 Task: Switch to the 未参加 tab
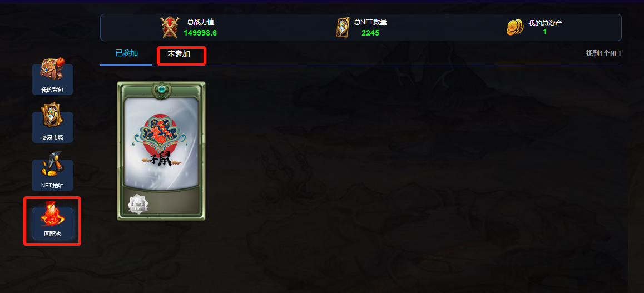tap(179, 53)
